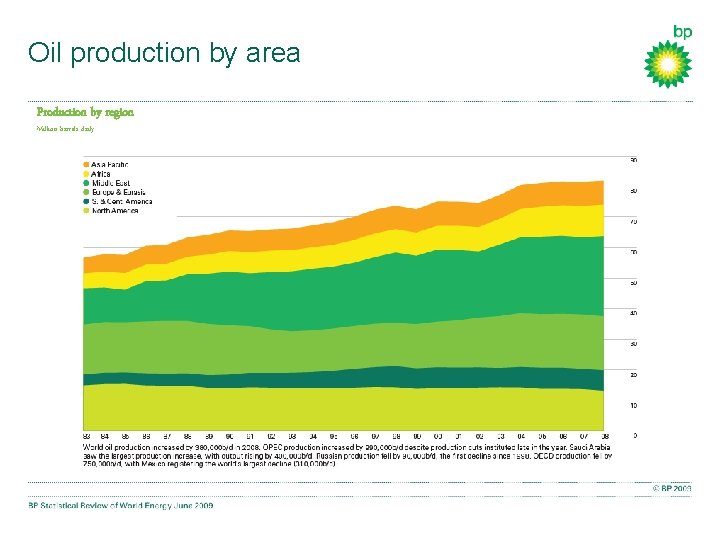Click the x-axis year label 04
Image resolution: width=720 pixels, height=540 pixels.
click(x=521, y=436)
